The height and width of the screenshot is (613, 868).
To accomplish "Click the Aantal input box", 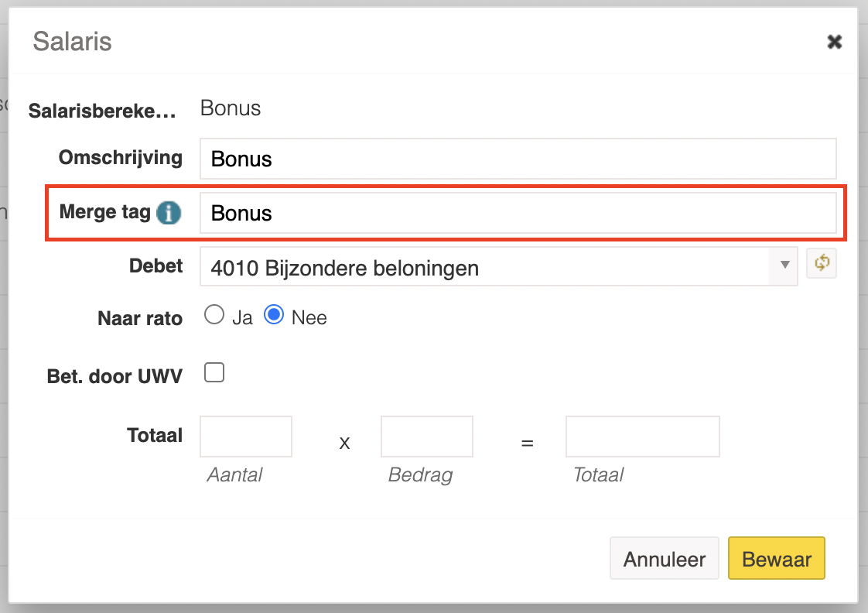I will click(246, 437).
